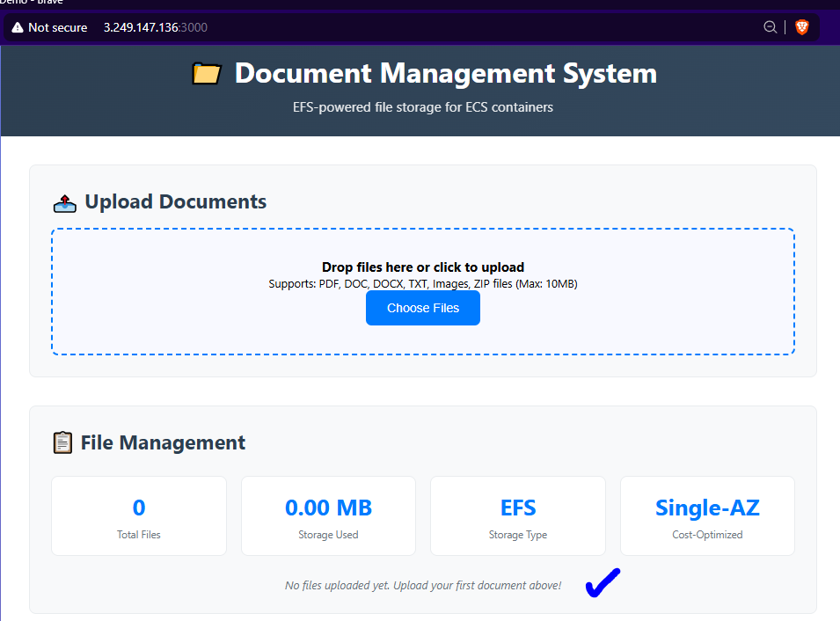This screenshot has width=840, height=621.
Task: Click the Not secure warning icon
Action: [x=18, y=27]
